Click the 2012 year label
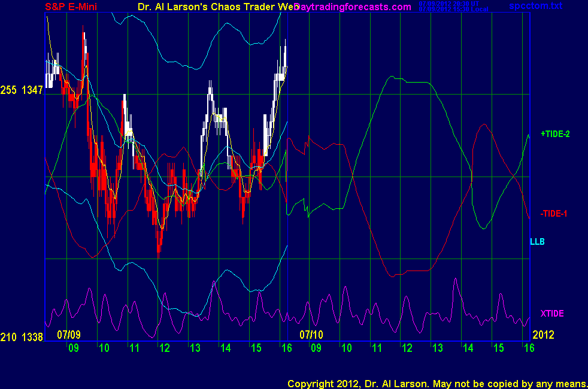Screen dimensions: 588x389 click(544, 333)
